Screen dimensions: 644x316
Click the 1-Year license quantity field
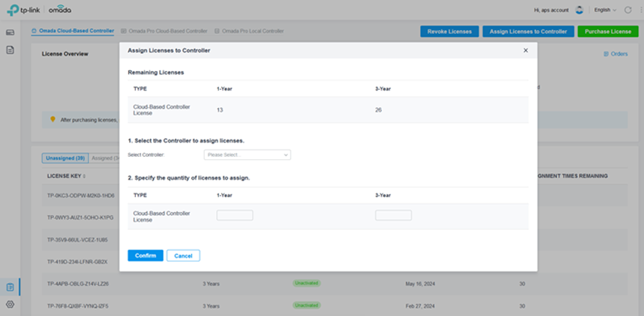tap(235, 216)
